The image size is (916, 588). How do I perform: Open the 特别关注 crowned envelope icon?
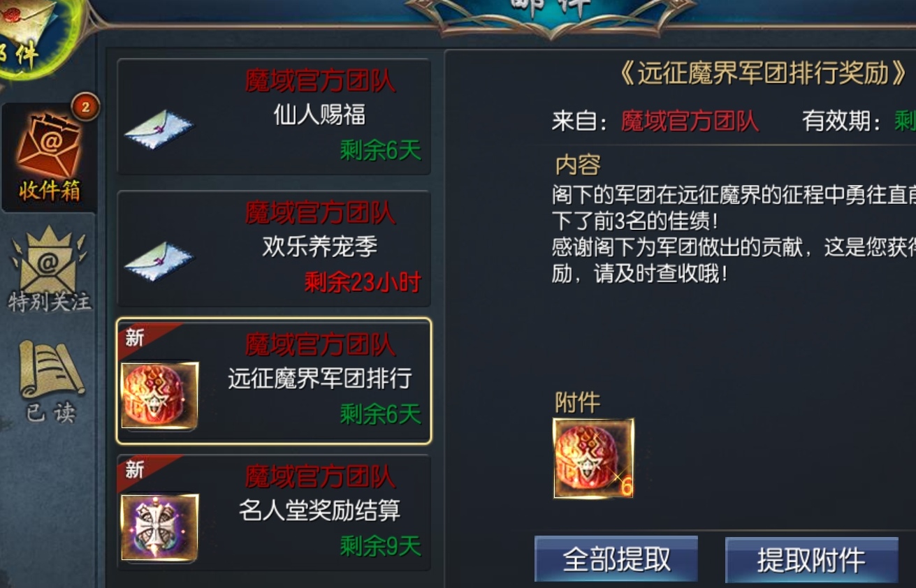(x=49, y=269)
